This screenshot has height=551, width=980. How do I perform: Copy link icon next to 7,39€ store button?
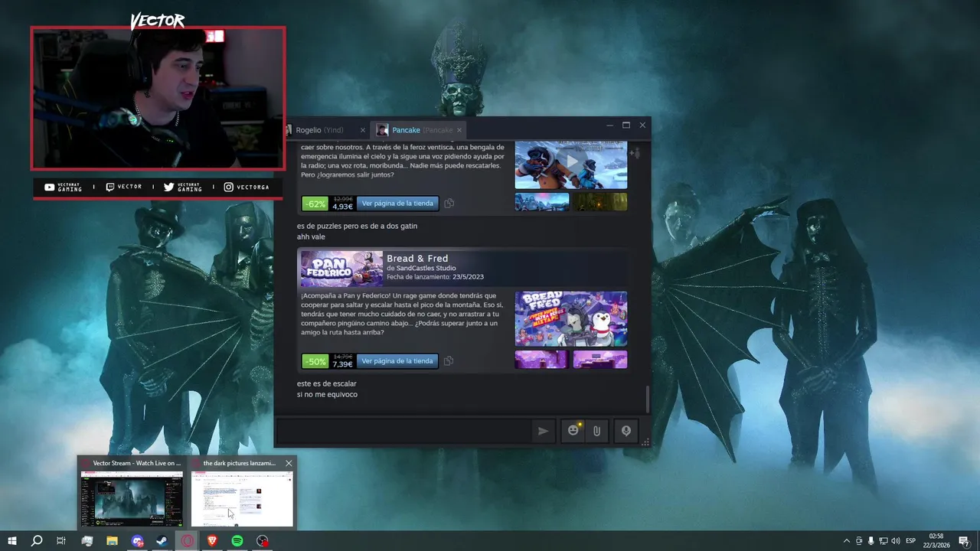click(x=449, y=360)
